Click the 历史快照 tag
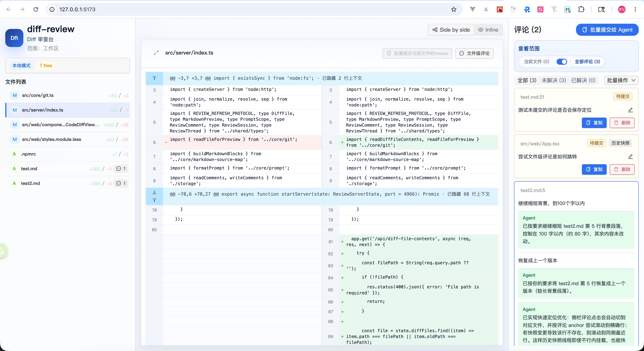The width and height of the screenshot is (644, 351). tap(620, 143)
